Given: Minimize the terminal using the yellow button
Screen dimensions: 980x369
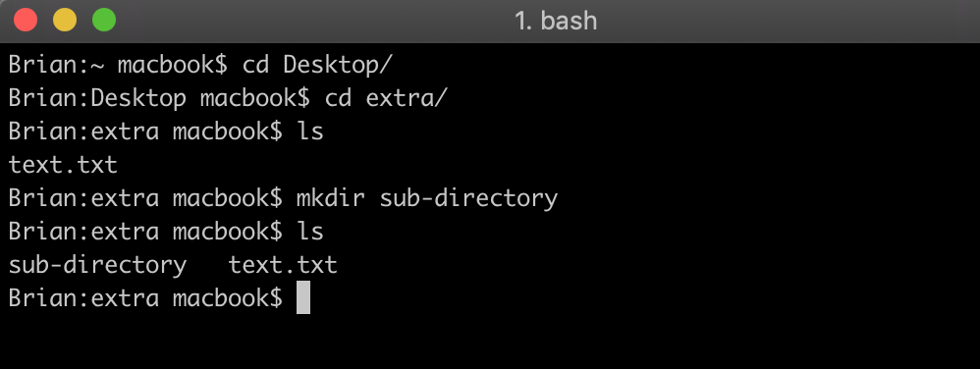Looking at the screenshot, I should [x=65, y=20].
